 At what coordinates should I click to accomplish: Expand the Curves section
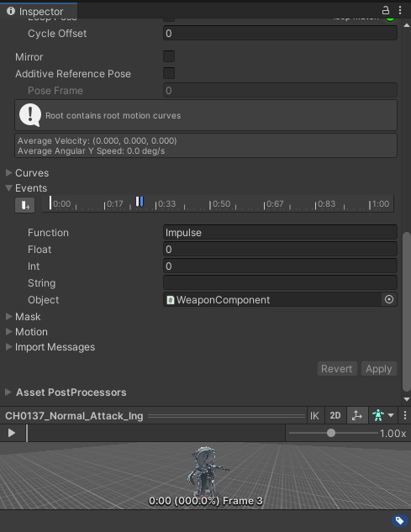click(x=9, y=172)
